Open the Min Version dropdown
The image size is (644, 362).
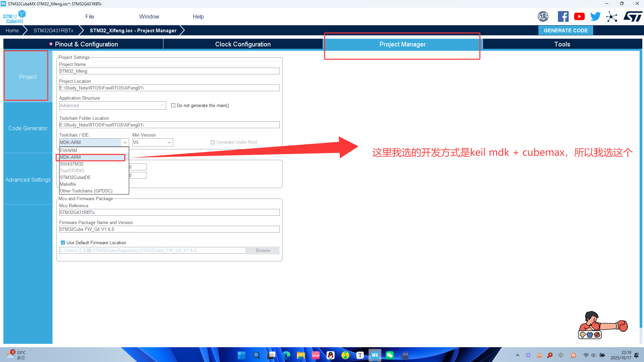click(x=153, y=142)
